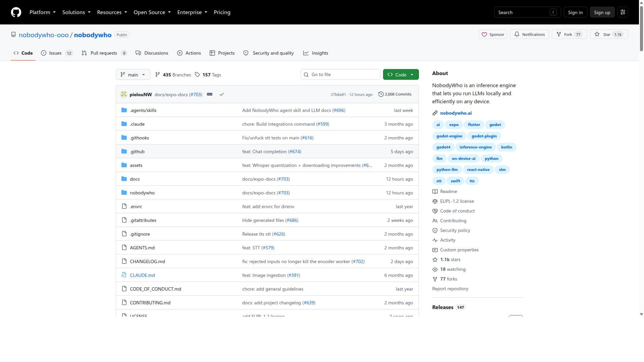
Task: Click the CHANGELOG.md file icon
Action: click(124, 261)
